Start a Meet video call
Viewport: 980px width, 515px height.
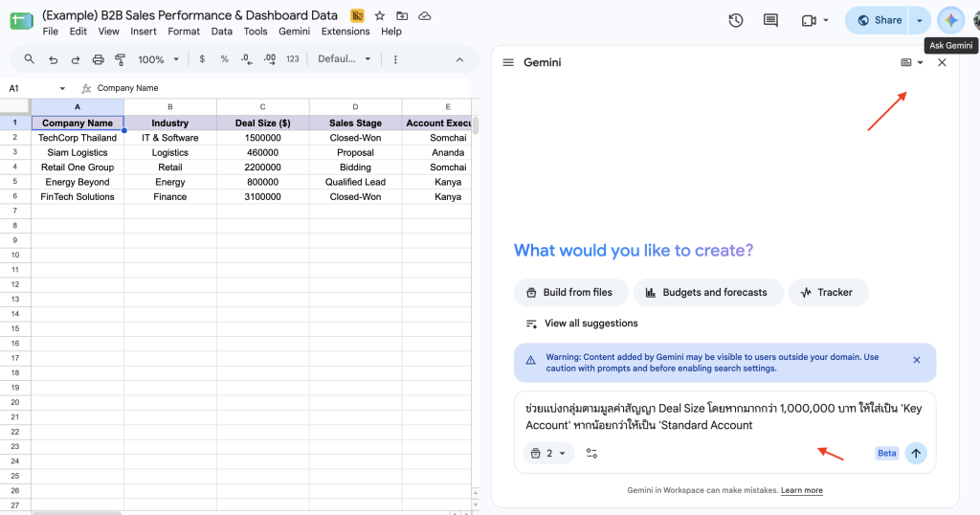(x=809, y=21)
